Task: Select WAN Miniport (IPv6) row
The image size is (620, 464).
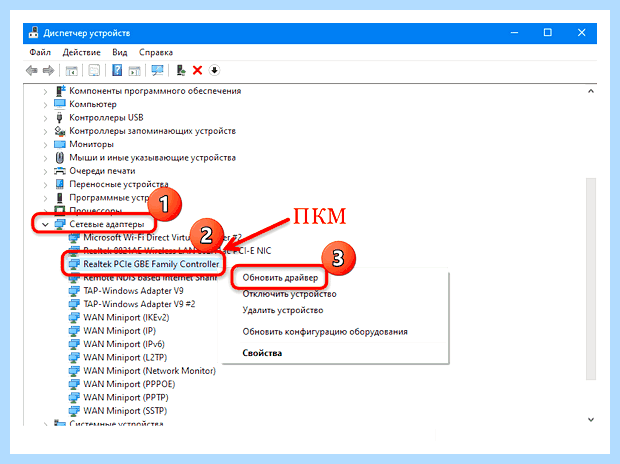Action: (x=117, y=344)
